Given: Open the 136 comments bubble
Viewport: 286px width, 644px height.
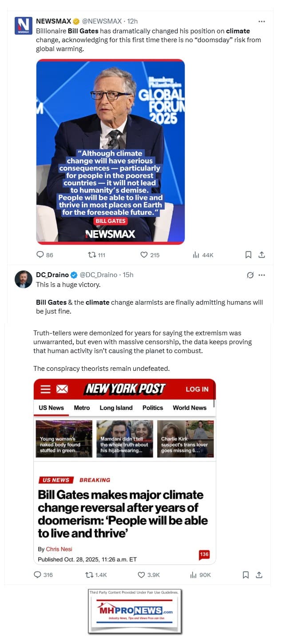Looking at the screenshot, I should coord(204,555).
